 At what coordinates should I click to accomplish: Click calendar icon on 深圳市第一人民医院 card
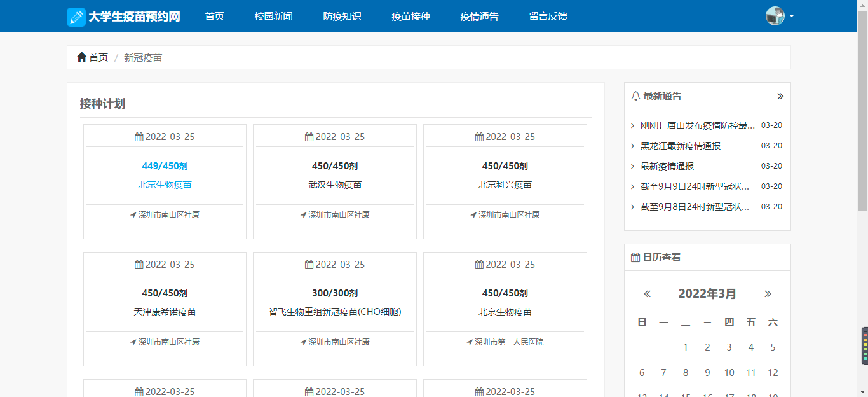click(480, 265)
